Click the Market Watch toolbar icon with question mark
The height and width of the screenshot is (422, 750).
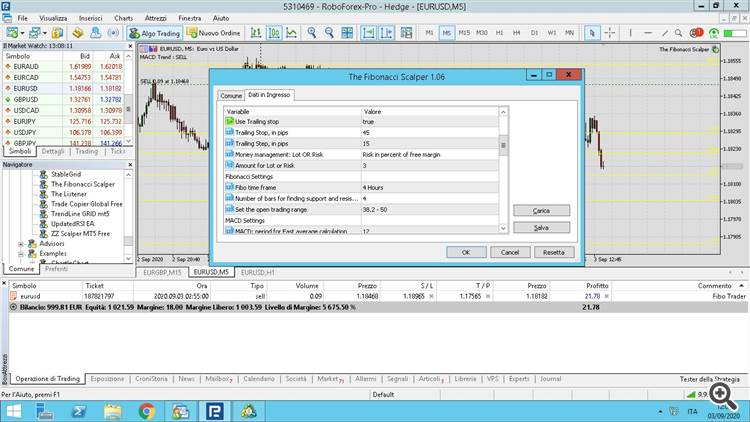click(x=57, y=33)
